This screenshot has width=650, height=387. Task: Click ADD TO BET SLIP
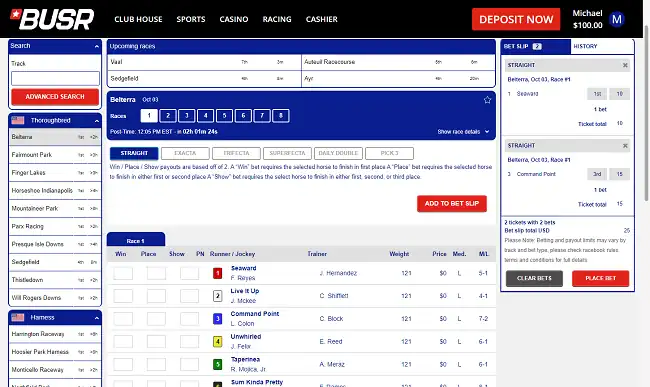pos(452,203)
